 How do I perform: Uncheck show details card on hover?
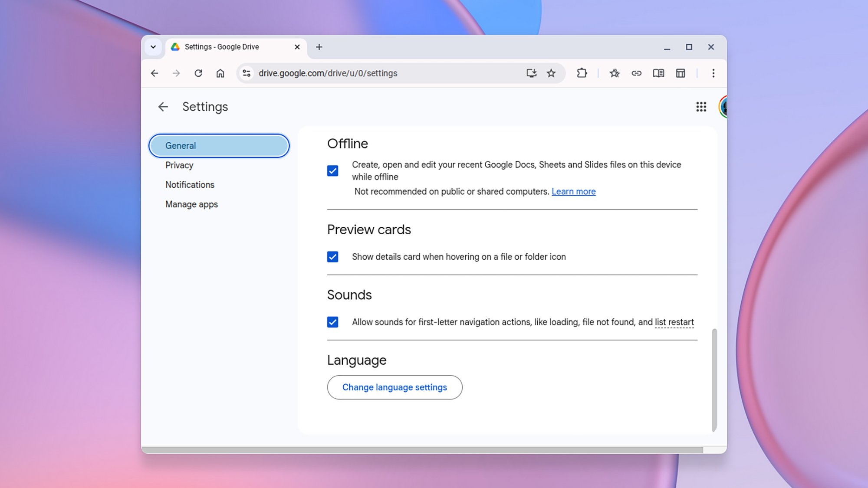click(332, 257)
